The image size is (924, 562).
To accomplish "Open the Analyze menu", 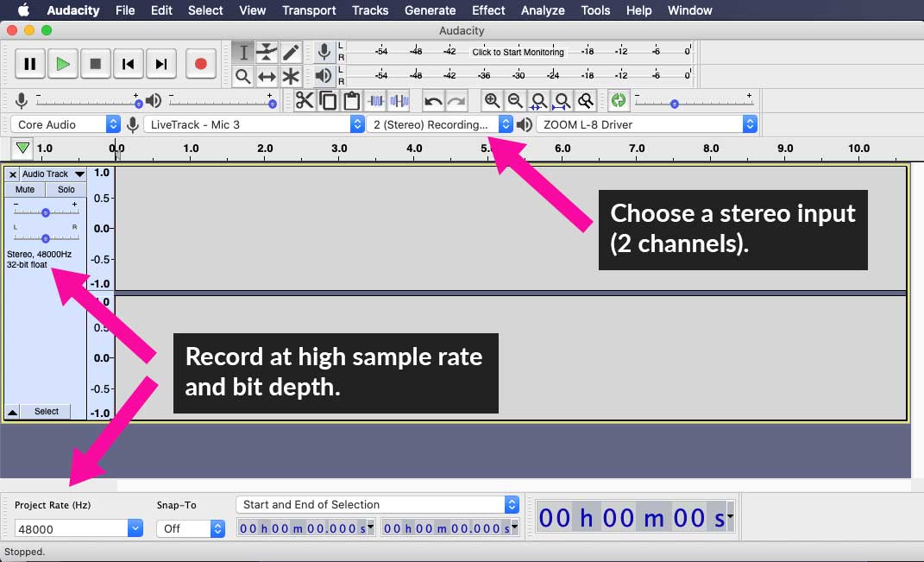I will point(543,10).
